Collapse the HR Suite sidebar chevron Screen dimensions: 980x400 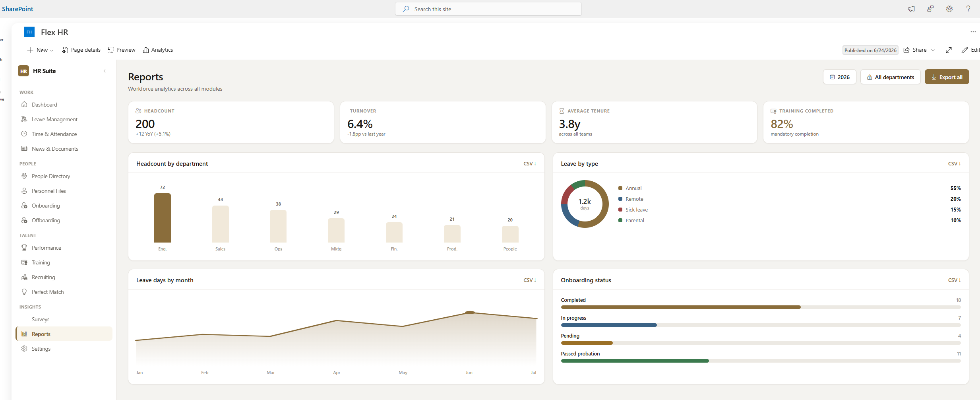105,71
